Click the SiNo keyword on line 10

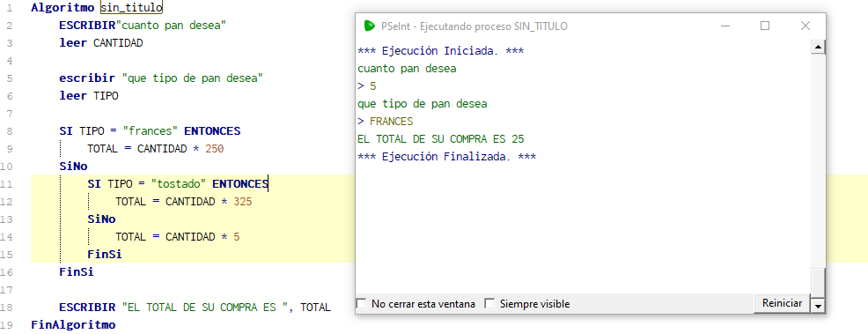pyautogui.click(x=73, y=167)
